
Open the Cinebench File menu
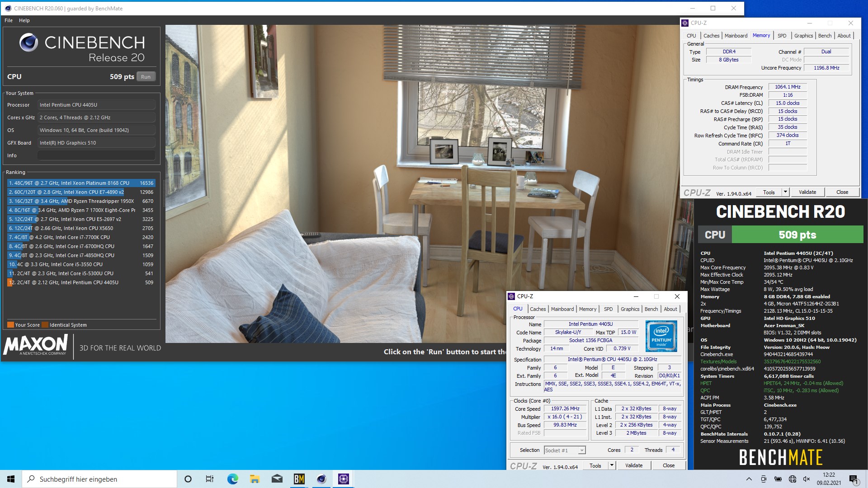click(9, 20)
